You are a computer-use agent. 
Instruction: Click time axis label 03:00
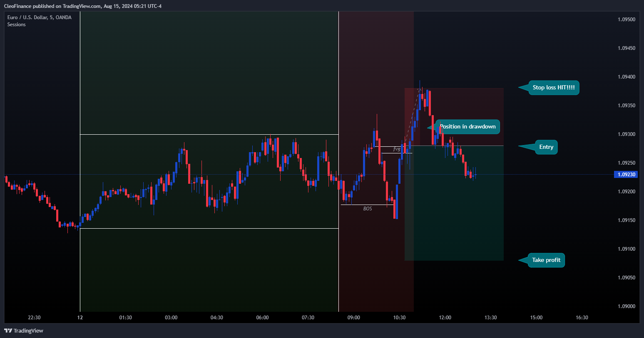pos(171,318)
